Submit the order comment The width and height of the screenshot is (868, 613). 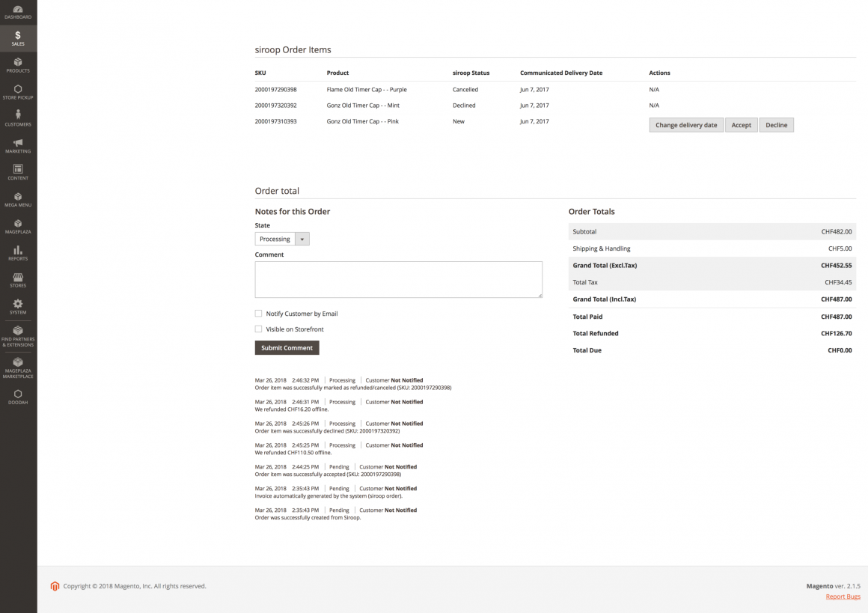coord(287,348)
